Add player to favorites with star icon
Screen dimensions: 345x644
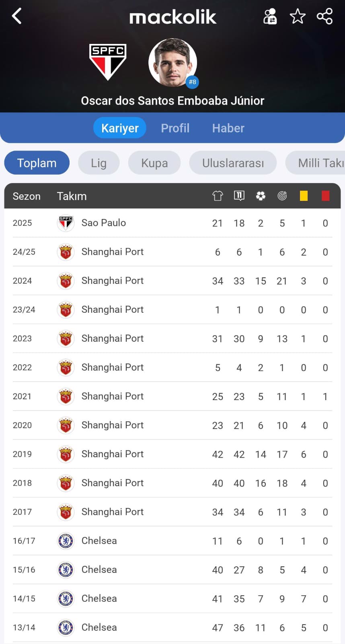pyautogui.click(x=298, y=17)
